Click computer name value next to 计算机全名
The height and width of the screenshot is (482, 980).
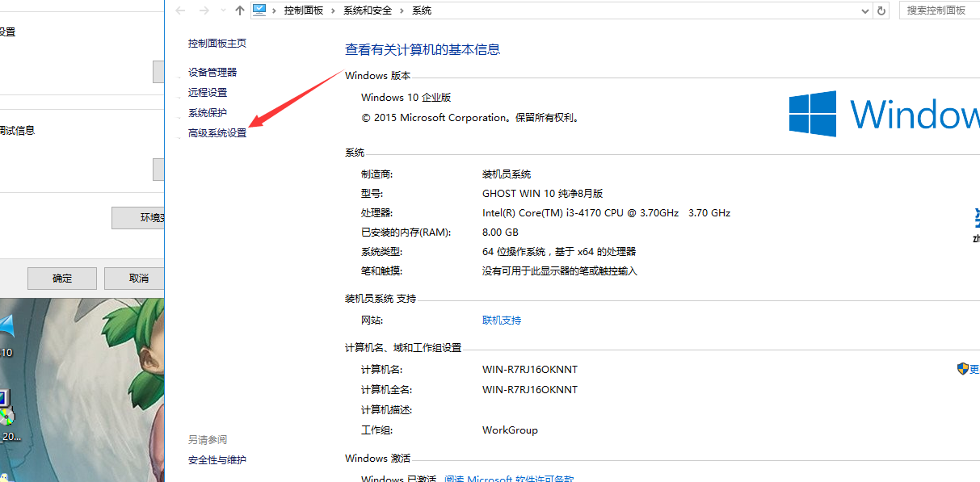tap(530, 390)
